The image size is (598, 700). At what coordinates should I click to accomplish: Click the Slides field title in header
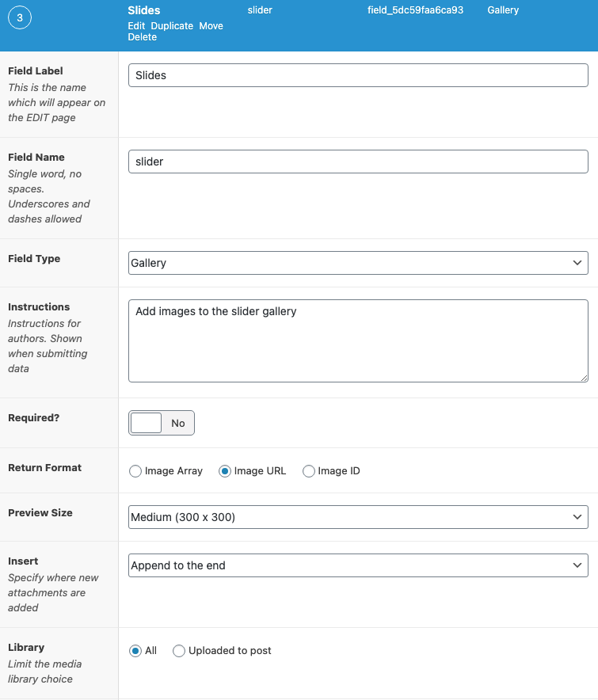(x=144, y=10)
